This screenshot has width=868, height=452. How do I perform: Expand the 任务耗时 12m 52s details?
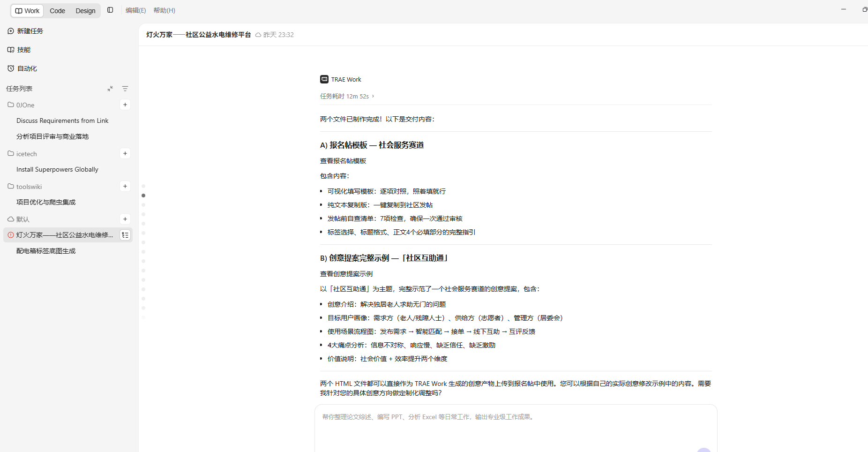coord(347,96)
